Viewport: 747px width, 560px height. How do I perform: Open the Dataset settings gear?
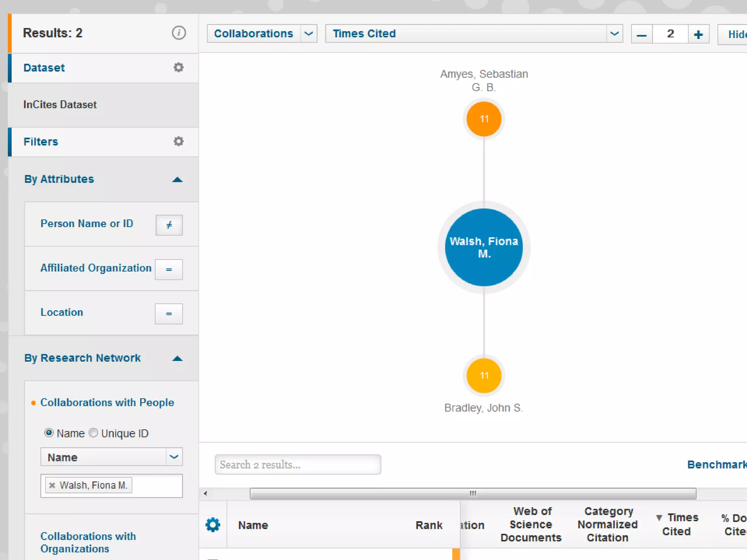(178, 67)
